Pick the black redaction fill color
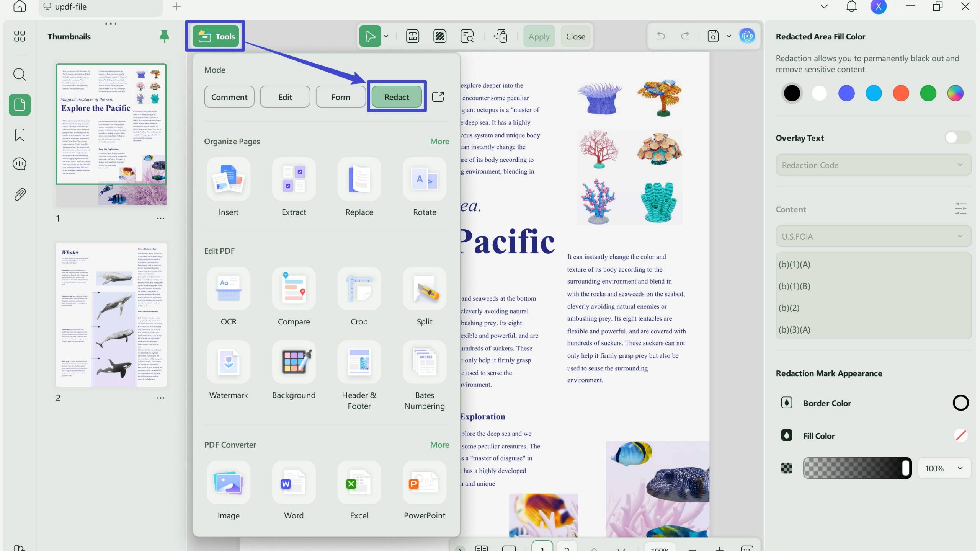The height and width of the screenshot is (551, 980). click(792, 93)
